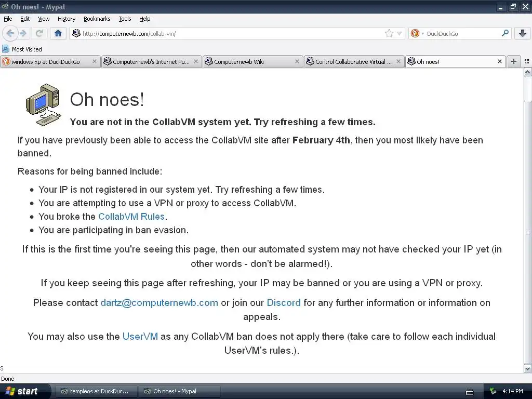Image resolution: width=532 pixels, height=399 pixels.
Task: Select the Oh noes! tab
Action: [455, 61]
